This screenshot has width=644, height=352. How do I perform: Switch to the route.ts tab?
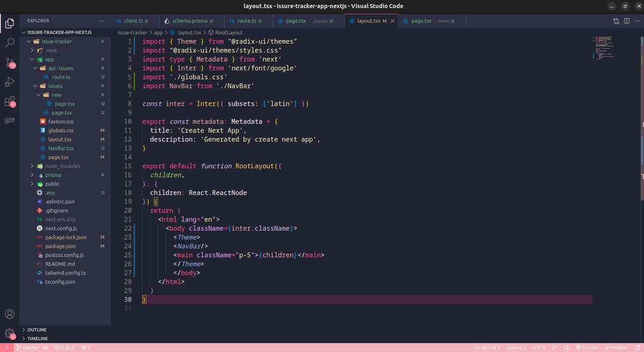tap(248, 21)
